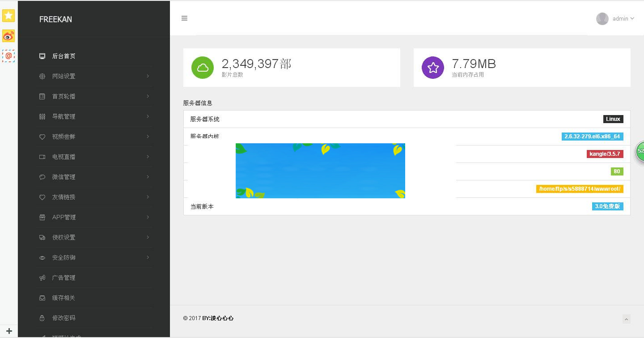
Task: Click the Weibo share icon
Action: tap(8, 36)
